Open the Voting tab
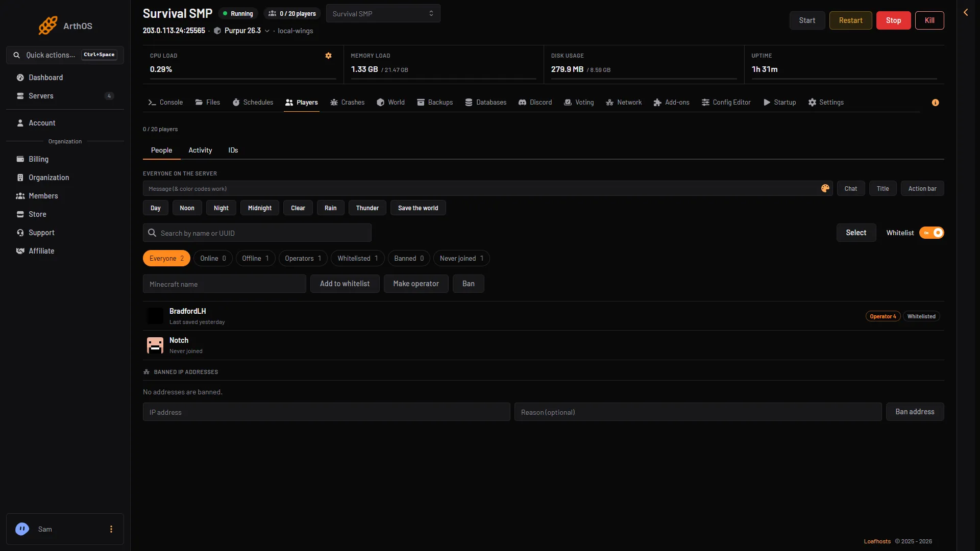 coord(579,103)
